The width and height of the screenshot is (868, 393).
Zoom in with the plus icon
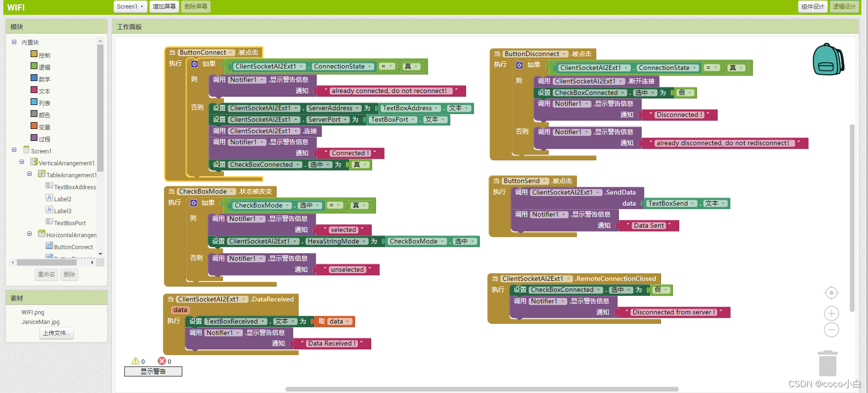click(x=832, y=313)
